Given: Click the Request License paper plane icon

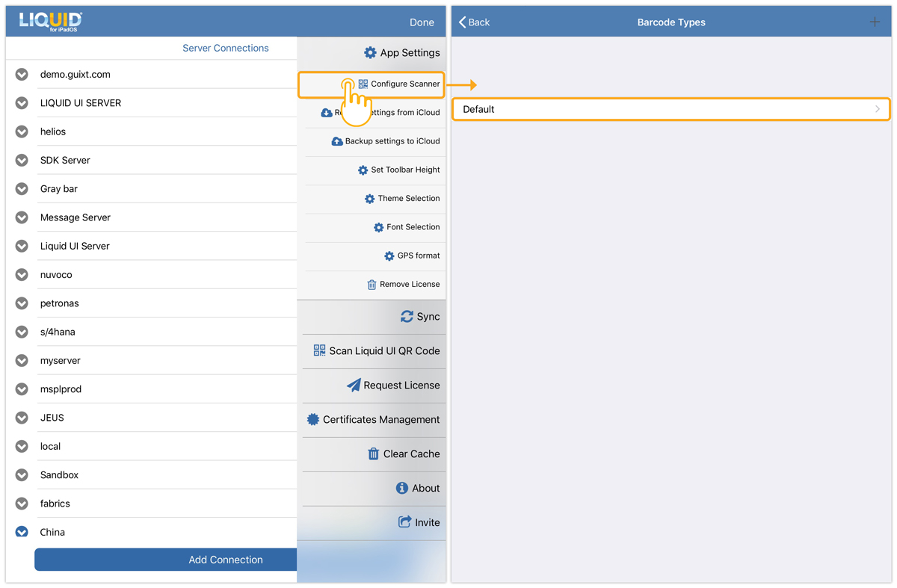Looking at the screenshot, I should point(354,385).
